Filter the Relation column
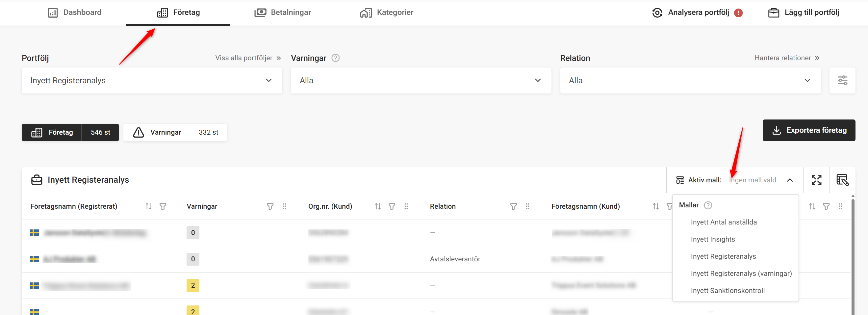The width and height of the screenshot is (868, 315). (513, 206)
